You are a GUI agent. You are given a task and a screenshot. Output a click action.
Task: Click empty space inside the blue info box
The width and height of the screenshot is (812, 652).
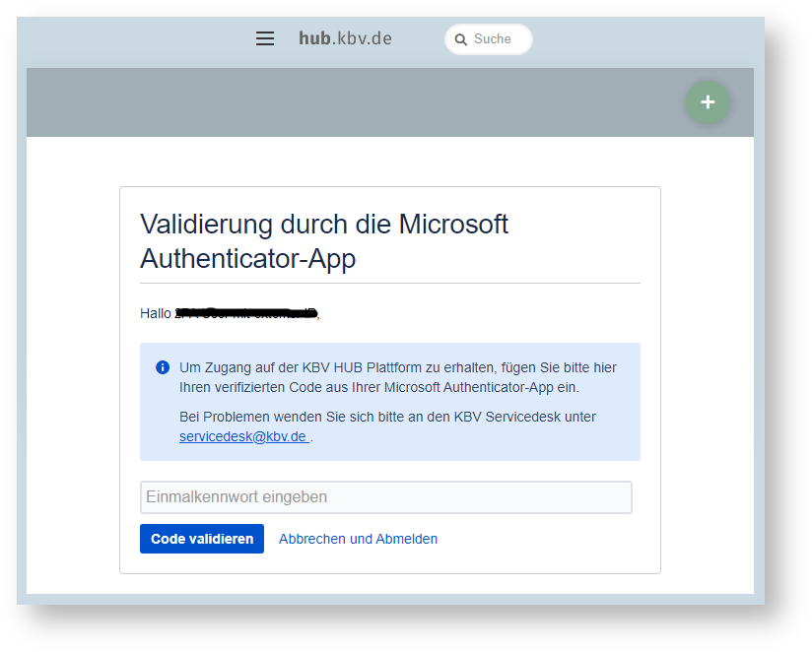(493, 443)
